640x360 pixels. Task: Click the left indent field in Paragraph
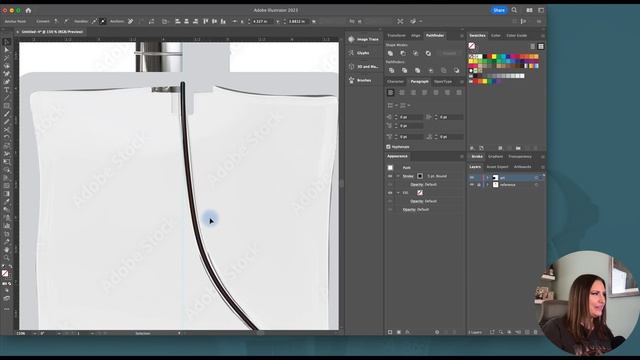tap(410, 117)
